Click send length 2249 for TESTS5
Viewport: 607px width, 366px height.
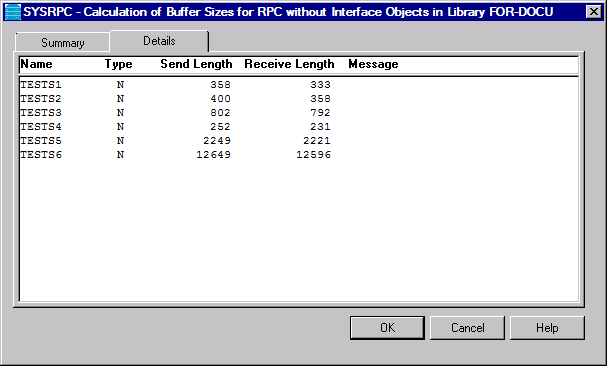(x=217, y=140)
